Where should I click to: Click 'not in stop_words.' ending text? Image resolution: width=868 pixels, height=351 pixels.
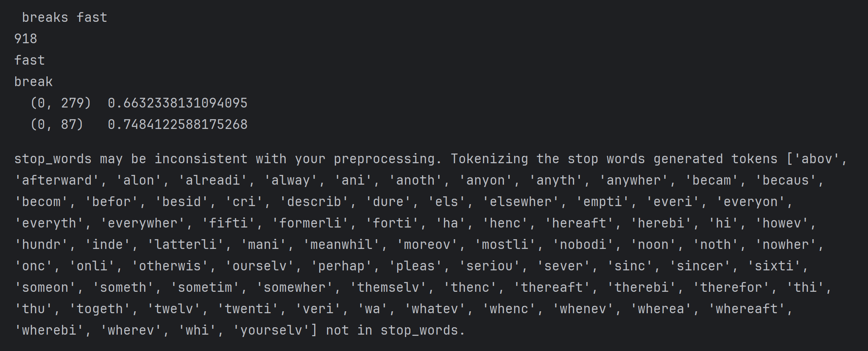click(396, 330)
